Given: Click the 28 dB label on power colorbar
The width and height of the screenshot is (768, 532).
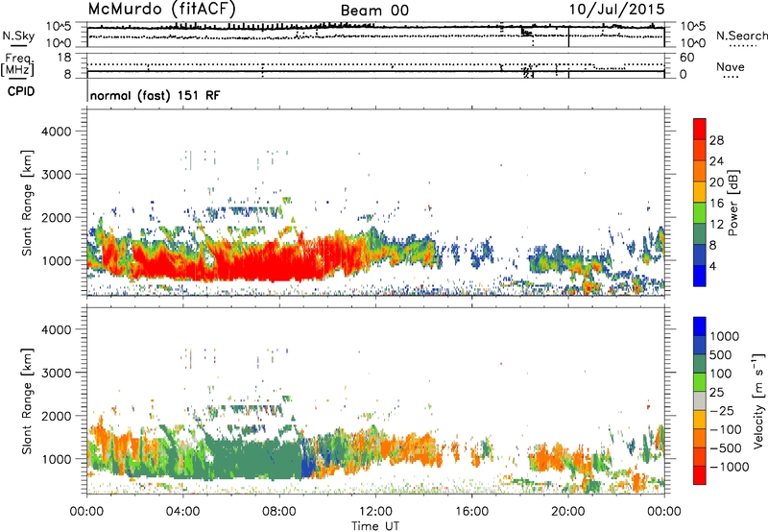Looking at the screenshot, I should (716, 140).
